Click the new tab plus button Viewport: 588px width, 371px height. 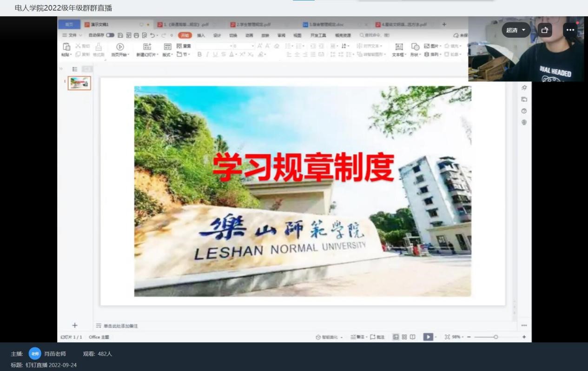click(x=444, y=25)
